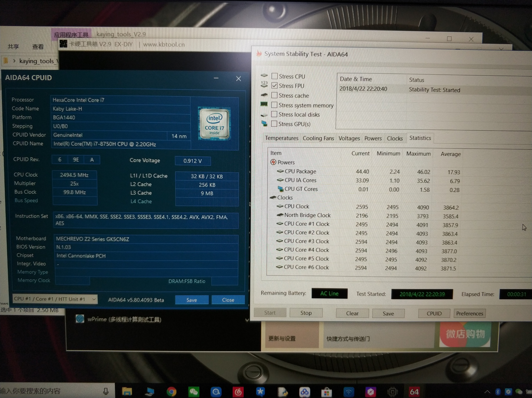Open NetEase Music taskbar icon
This screenshot has height=398, width=532.
(x=238, y=391)
